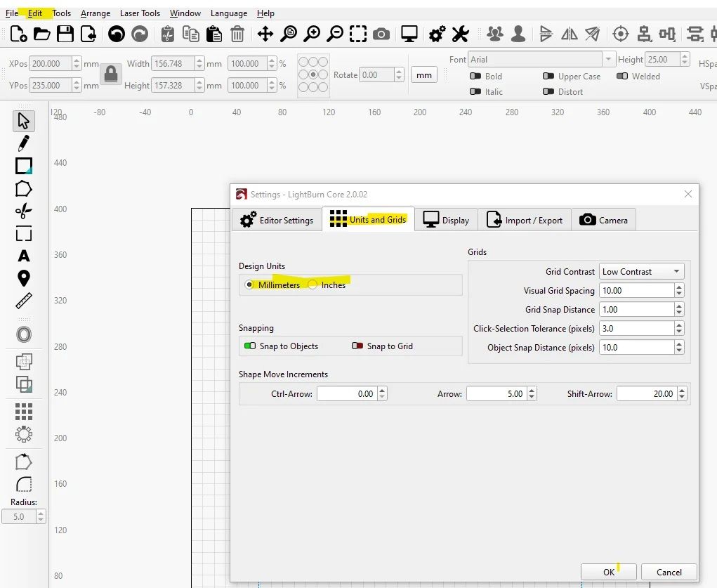Open the Help menu
Image resolution: width=717 pixels, height=588 pixels.
[x=265, y=13]
